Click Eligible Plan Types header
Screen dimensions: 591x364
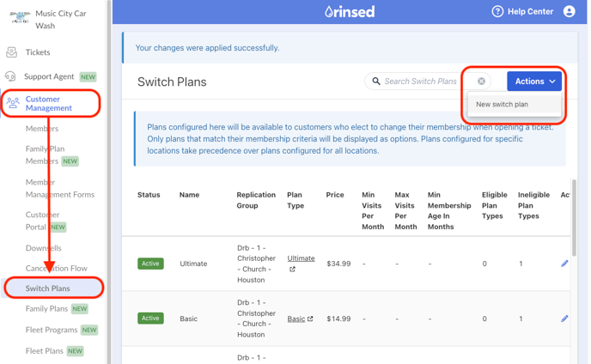495,205
